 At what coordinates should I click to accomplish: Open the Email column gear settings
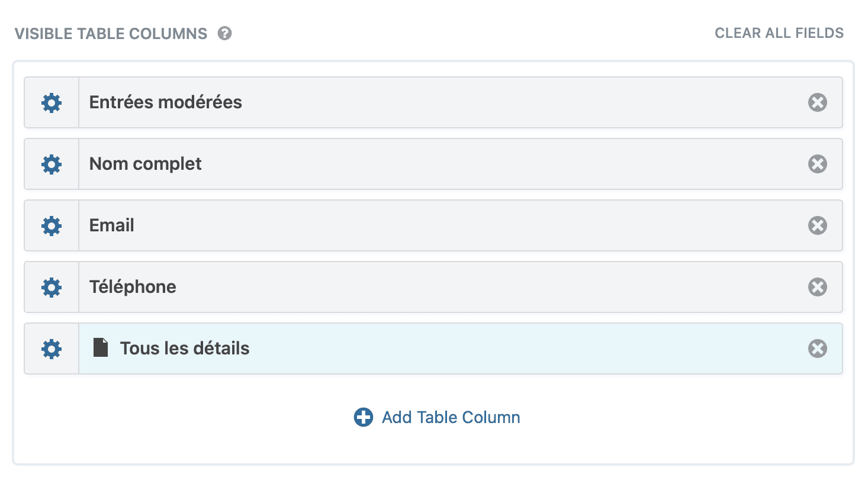pyautogui.click(x=51, y=225)
